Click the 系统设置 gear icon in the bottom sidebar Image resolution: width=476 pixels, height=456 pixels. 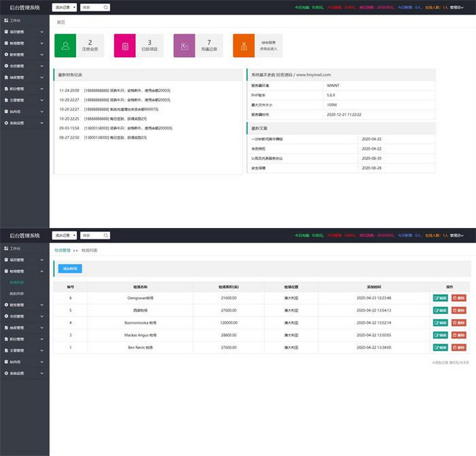6,373
